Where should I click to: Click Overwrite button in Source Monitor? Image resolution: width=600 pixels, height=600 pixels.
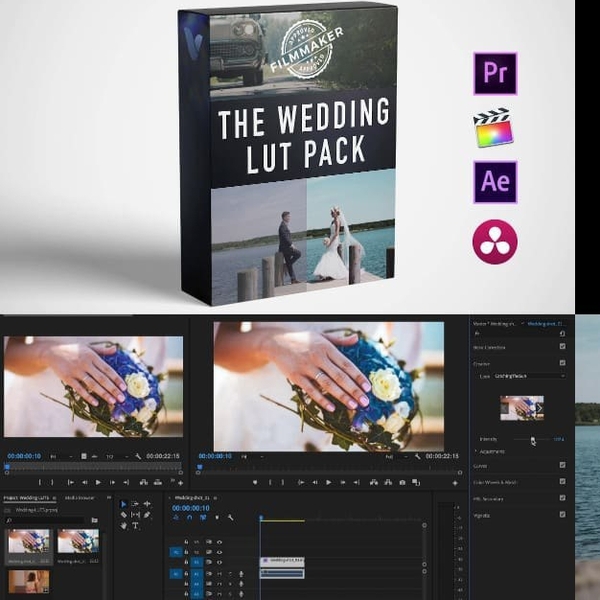point(158,483)
